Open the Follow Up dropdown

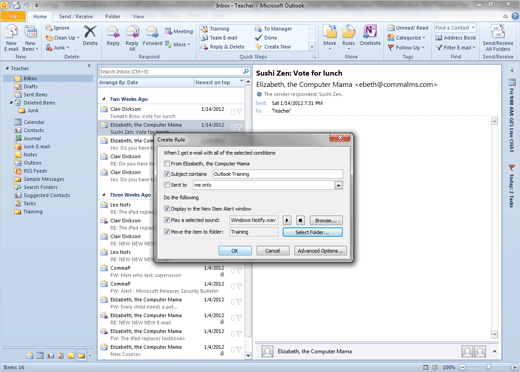406,48
